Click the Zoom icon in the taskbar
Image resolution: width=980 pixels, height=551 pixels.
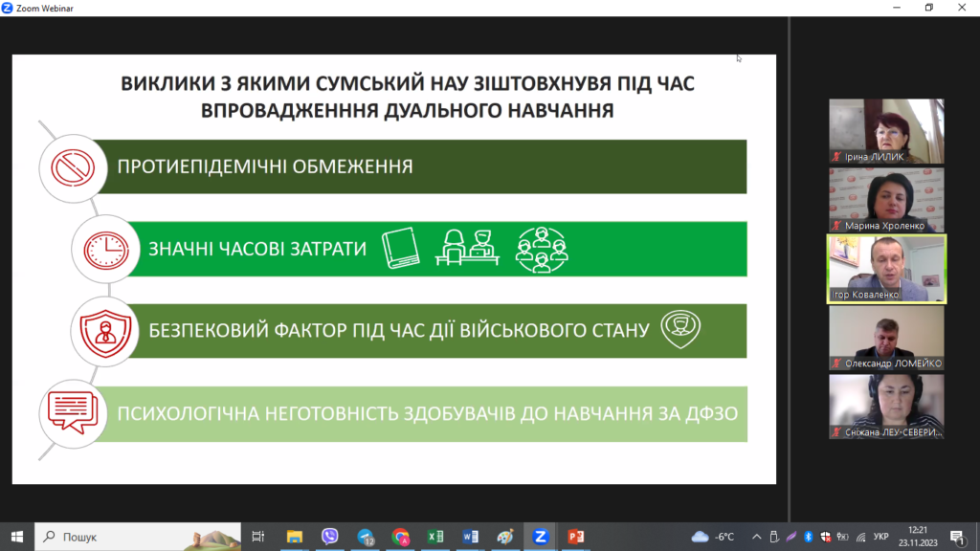click(x=540, y=537)
